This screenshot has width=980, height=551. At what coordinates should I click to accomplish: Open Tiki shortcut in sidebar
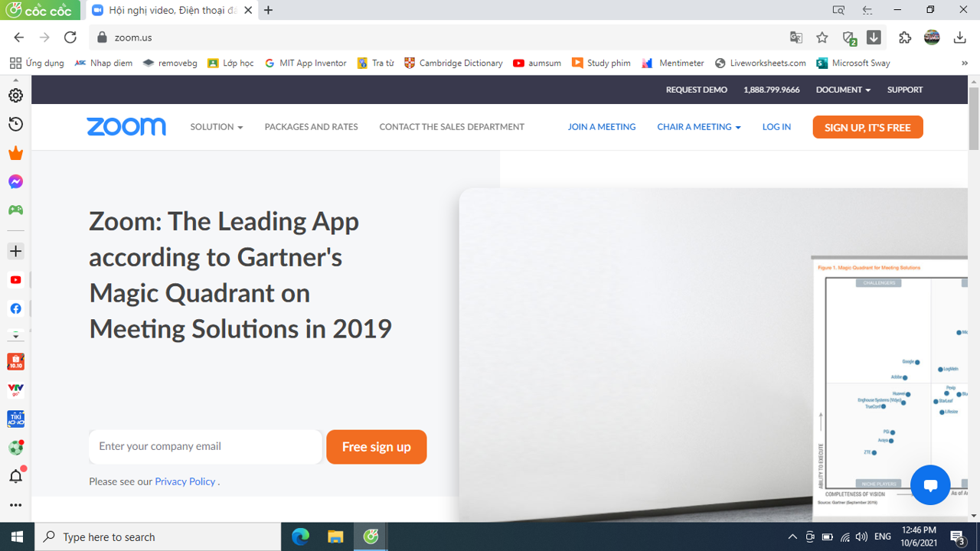pos(15,419)
